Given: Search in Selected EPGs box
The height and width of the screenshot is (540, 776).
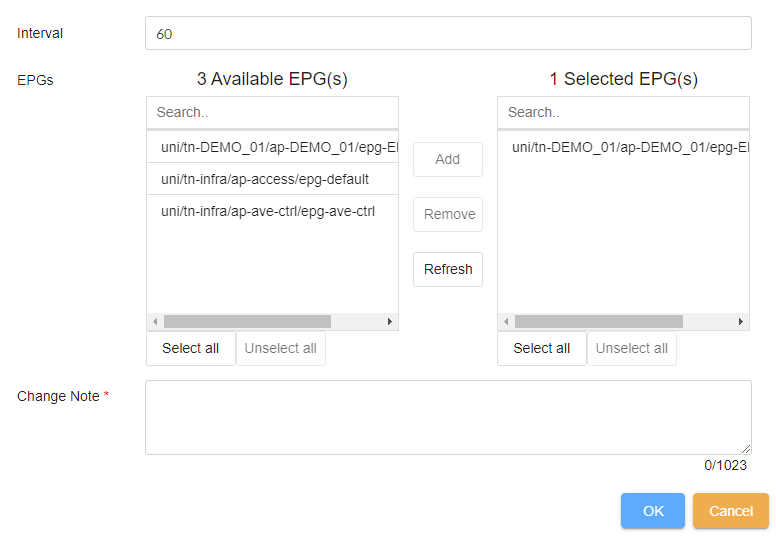Looking at the screenshot, I should (622, 113).
